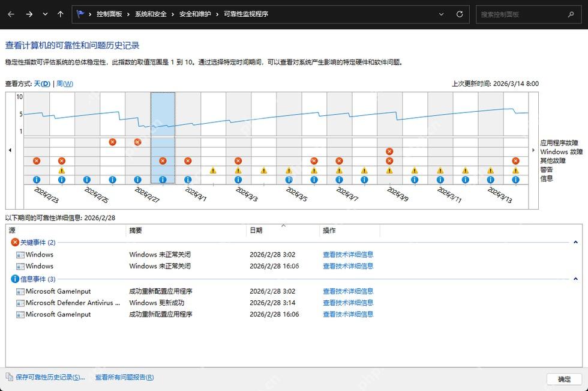Open technical details for Microsoft GameInput at 16:06

[348, 315]
